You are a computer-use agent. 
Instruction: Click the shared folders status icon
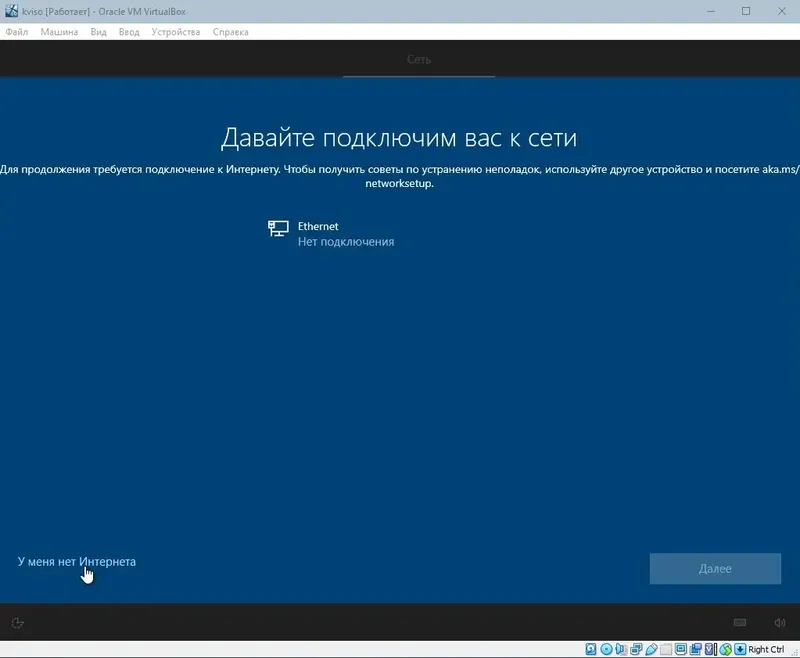tap(665, 649)
